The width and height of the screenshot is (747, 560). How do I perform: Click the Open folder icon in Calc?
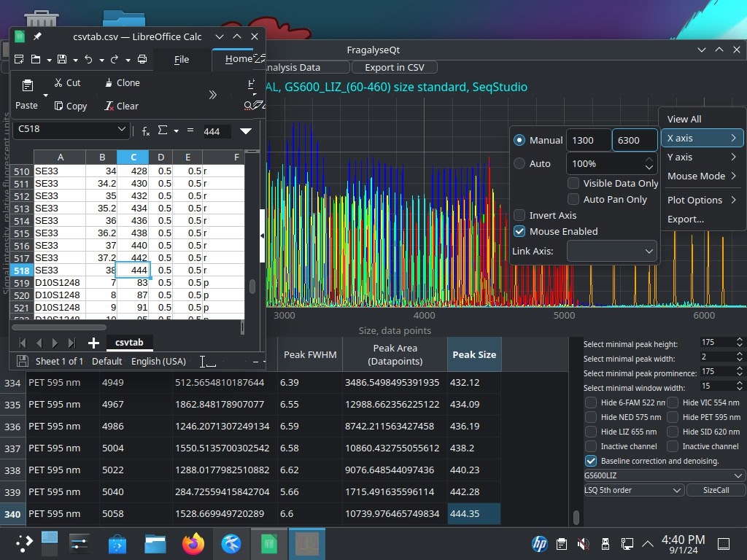(36, 59)
